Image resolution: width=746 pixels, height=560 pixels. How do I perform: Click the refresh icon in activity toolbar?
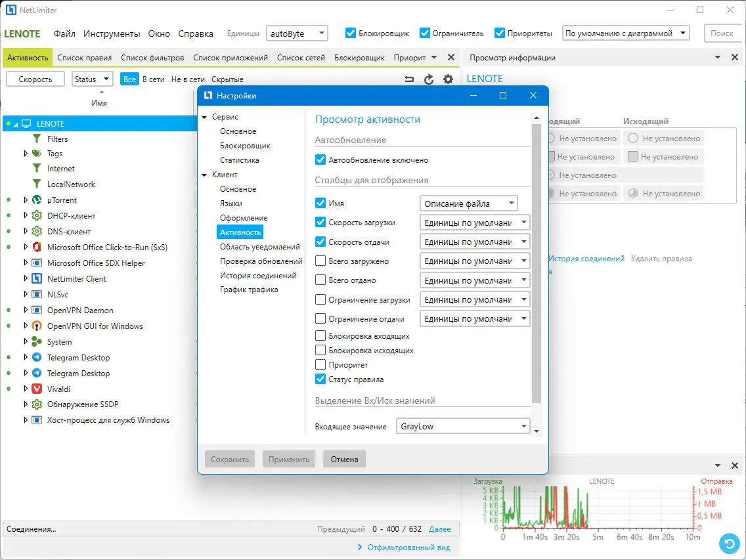pos(429,79)
